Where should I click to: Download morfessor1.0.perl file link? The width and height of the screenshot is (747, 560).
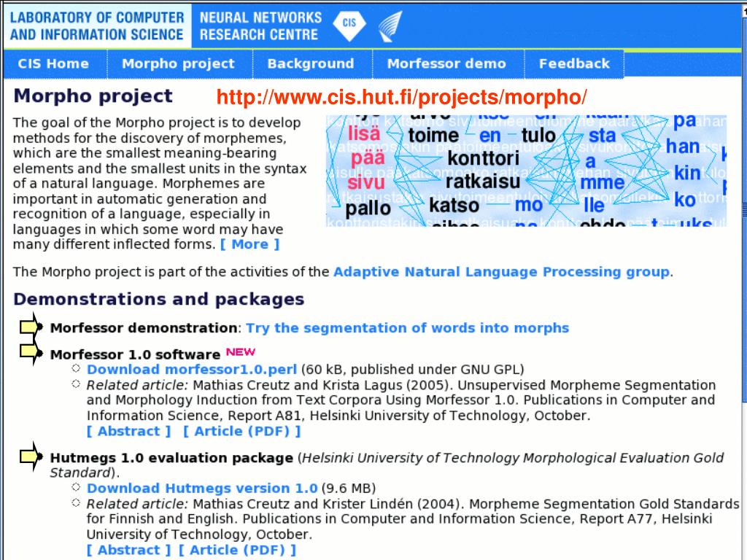click(x=192, y=370)
